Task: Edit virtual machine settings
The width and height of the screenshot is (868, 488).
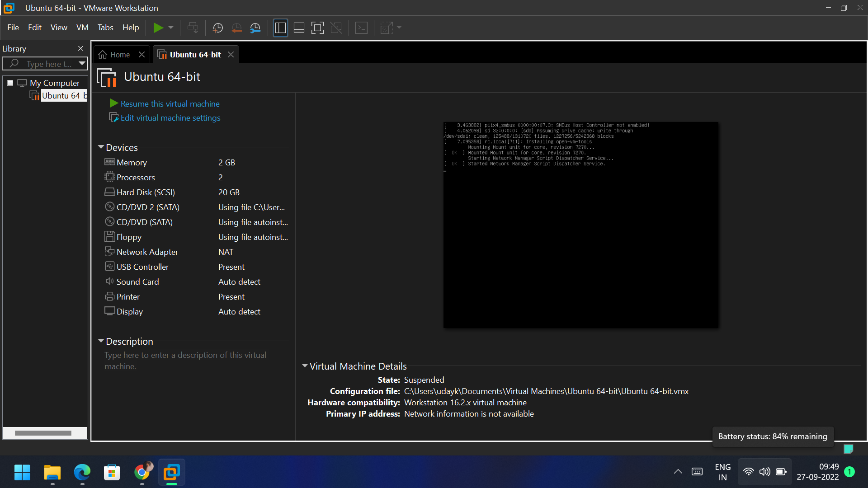Action: [170, 117]
